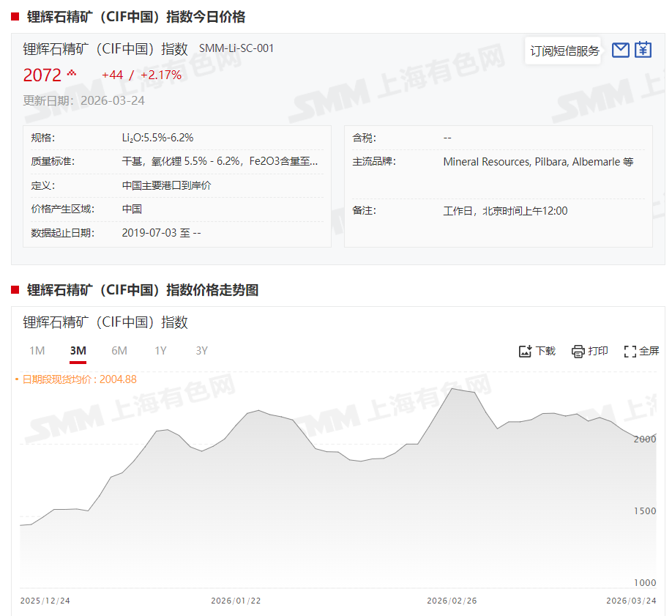Click x-axis date label 2026/03/24
Screen dimensions: 672x616
(x=631, y=601)
